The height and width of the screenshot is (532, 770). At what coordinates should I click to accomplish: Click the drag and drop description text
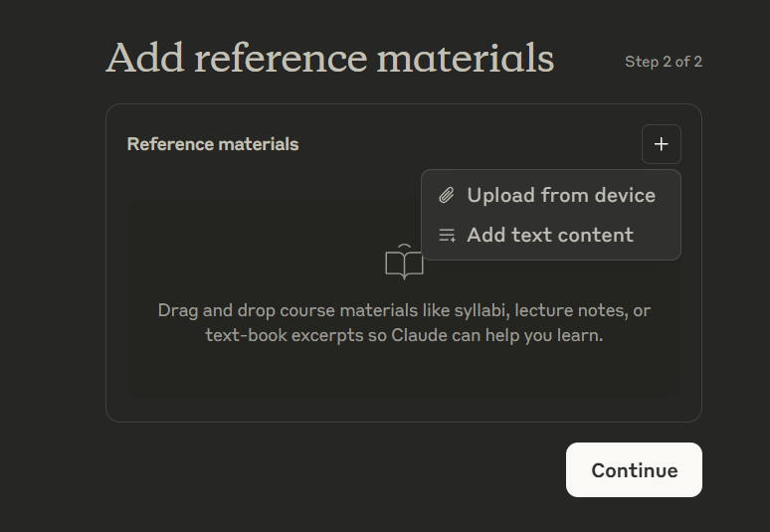tap(404, 323)
